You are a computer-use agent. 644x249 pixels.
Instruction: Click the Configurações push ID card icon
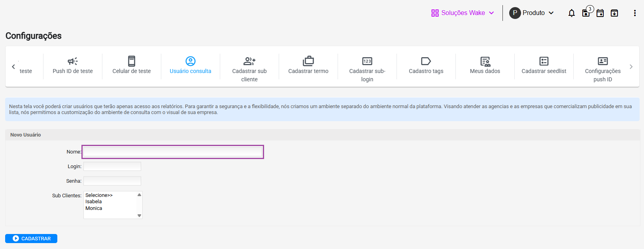tap(603, 61)
